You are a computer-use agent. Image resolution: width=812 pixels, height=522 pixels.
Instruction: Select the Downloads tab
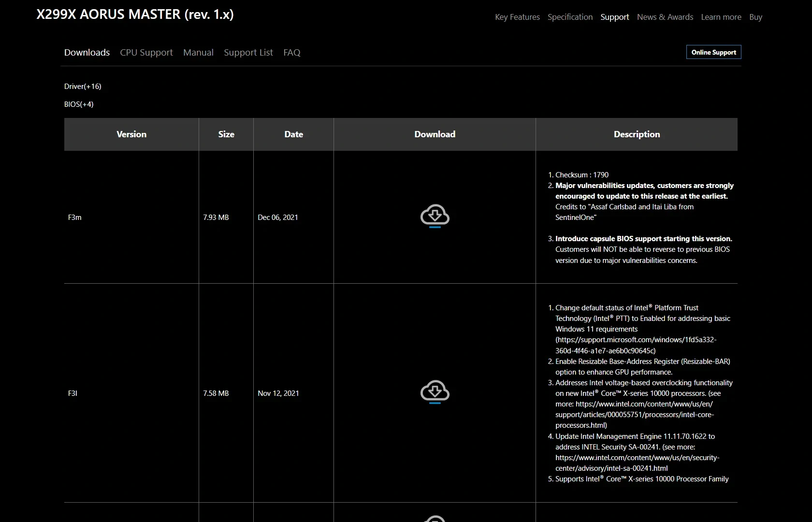pyautogui.click(x=87, y=52)
